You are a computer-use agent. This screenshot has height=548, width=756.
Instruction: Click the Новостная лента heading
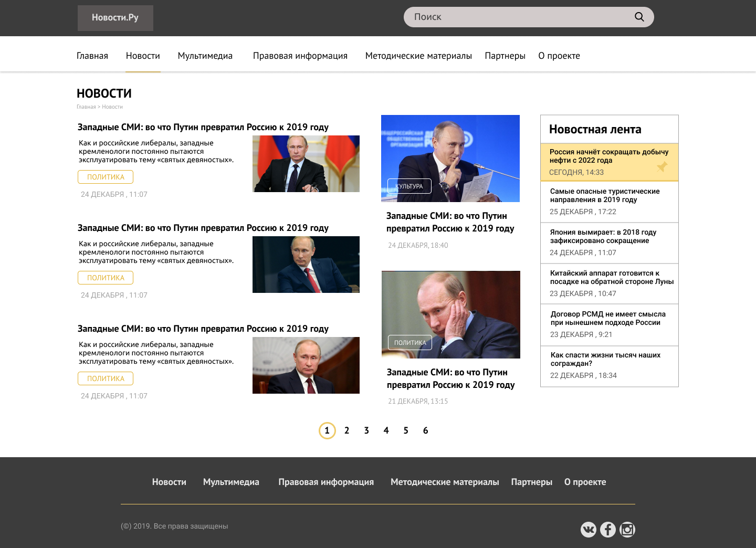click(x=595, y=129)
